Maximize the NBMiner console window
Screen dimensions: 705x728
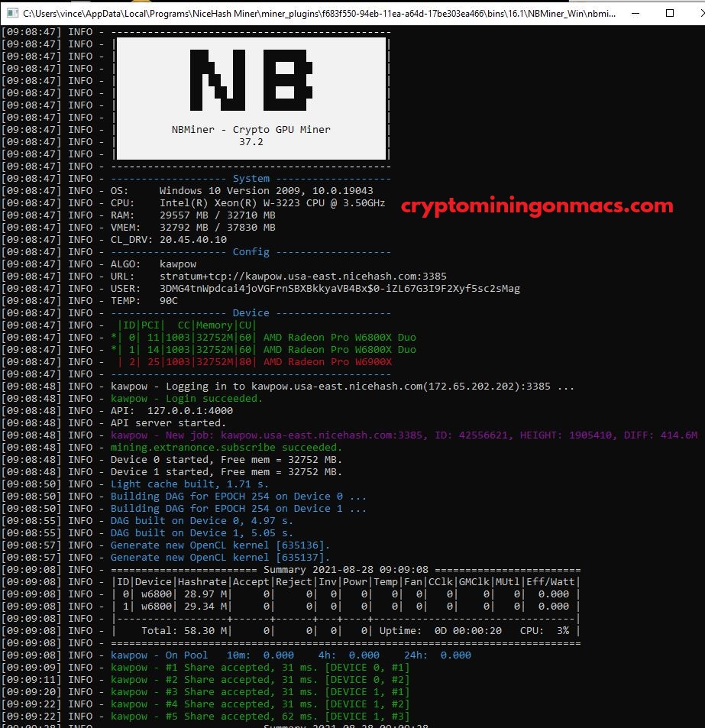(670, 13)
